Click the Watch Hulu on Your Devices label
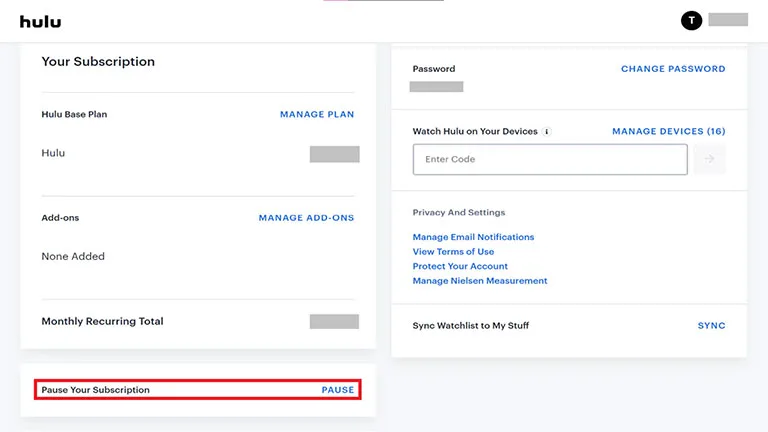The width and height of the screenshot is (768, 432). [x=475, y=131]
